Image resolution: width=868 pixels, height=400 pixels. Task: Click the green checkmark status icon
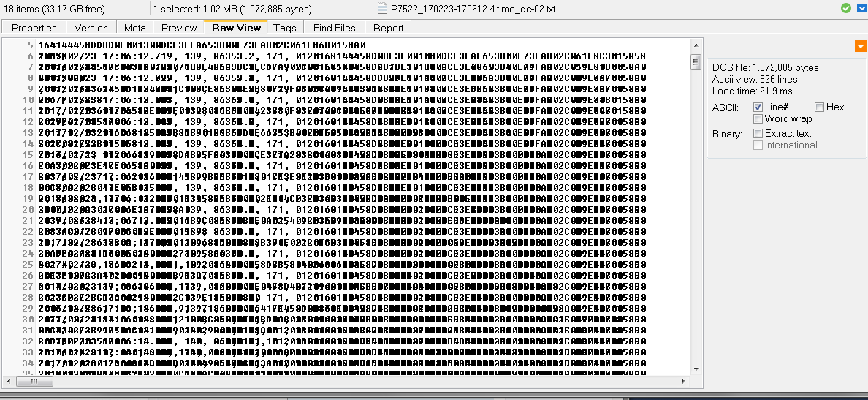coord(846,9)
